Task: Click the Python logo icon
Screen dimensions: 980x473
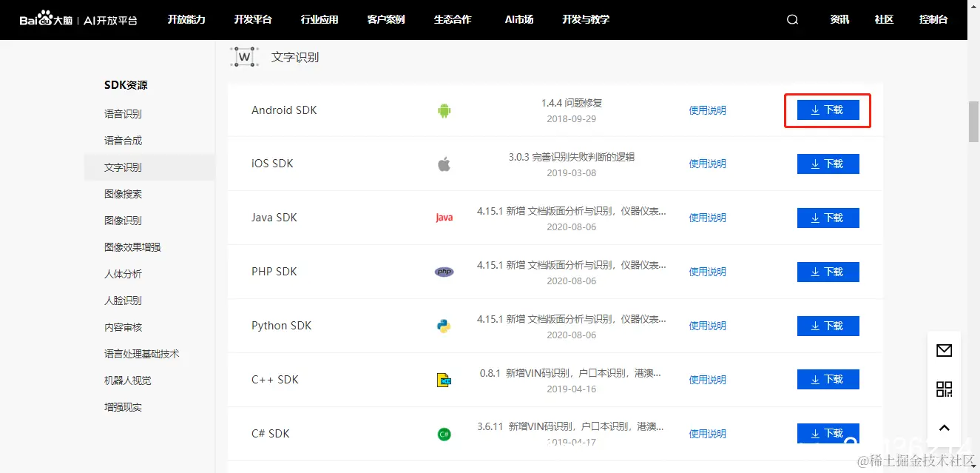Action: tap(444, 326)
